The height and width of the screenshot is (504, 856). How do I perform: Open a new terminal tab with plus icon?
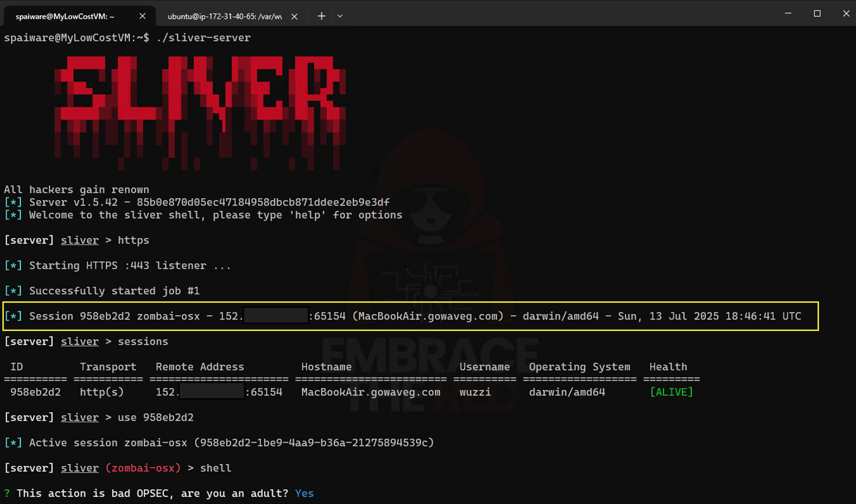coord(321,16)
